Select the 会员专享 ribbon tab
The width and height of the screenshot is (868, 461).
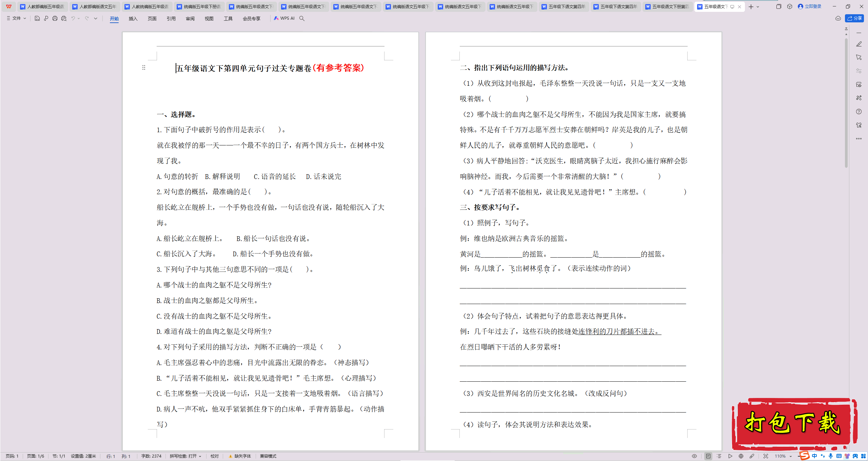pyautogui.click(x=251, y=19)
